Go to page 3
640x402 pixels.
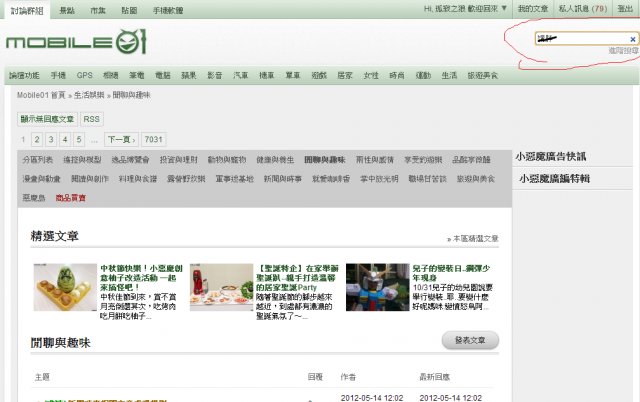[x=51, y=140]
